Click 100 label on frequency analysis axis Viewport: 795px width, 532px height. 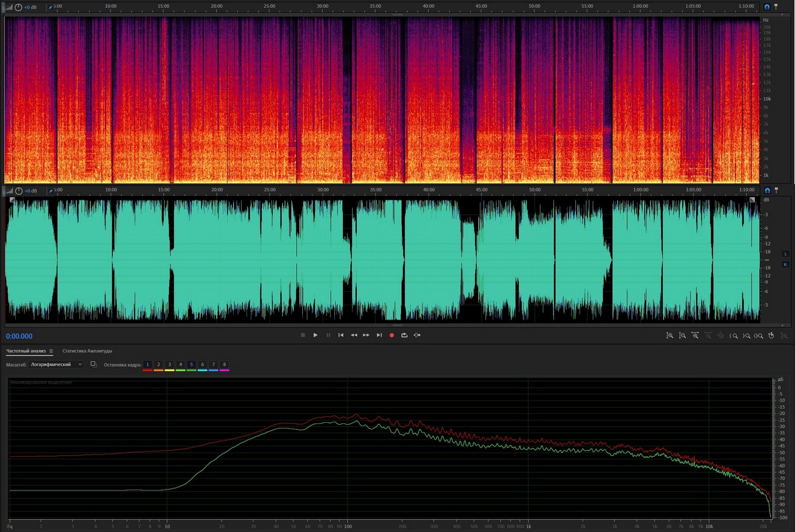347,527
